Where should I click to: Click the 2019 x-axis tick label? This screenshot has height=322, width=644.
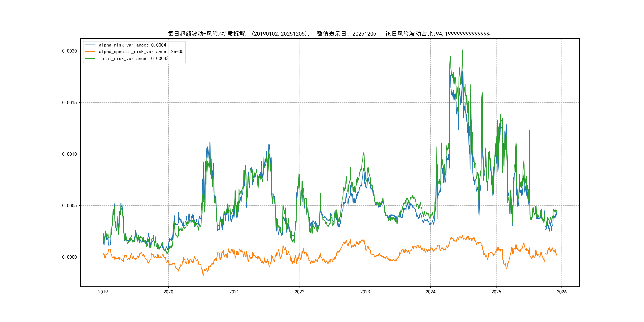point(103,292)
